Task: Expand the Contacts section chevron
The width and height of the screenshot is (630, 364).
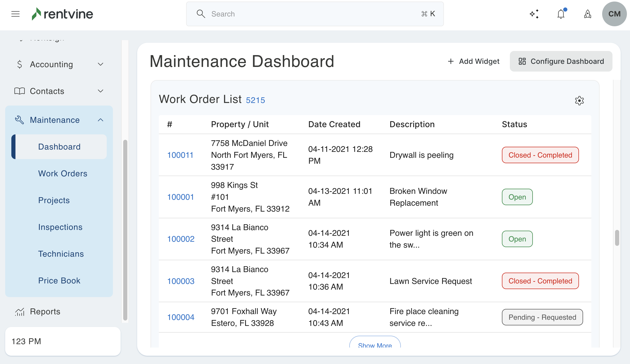Action: click(101, 91)
